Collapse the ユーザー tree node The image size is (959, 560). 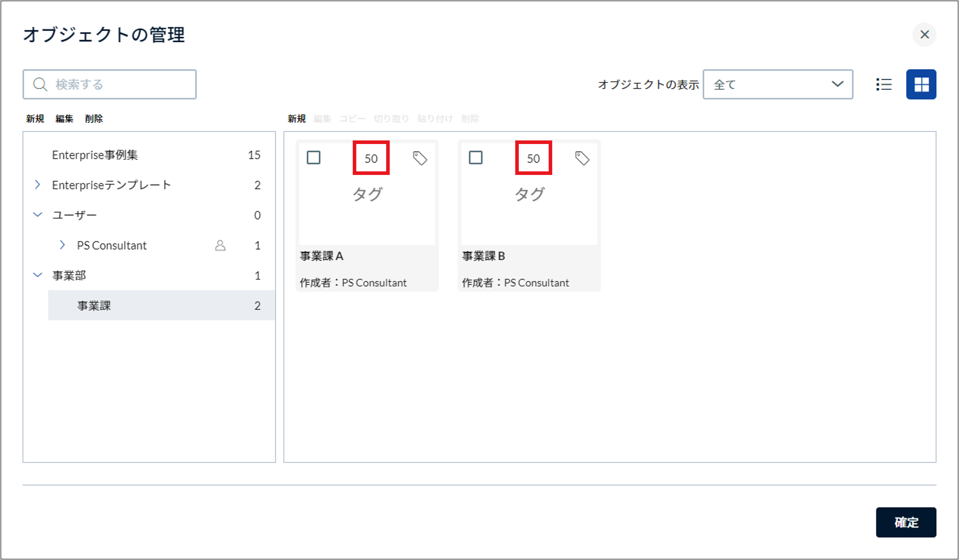(x=37, y=214)
